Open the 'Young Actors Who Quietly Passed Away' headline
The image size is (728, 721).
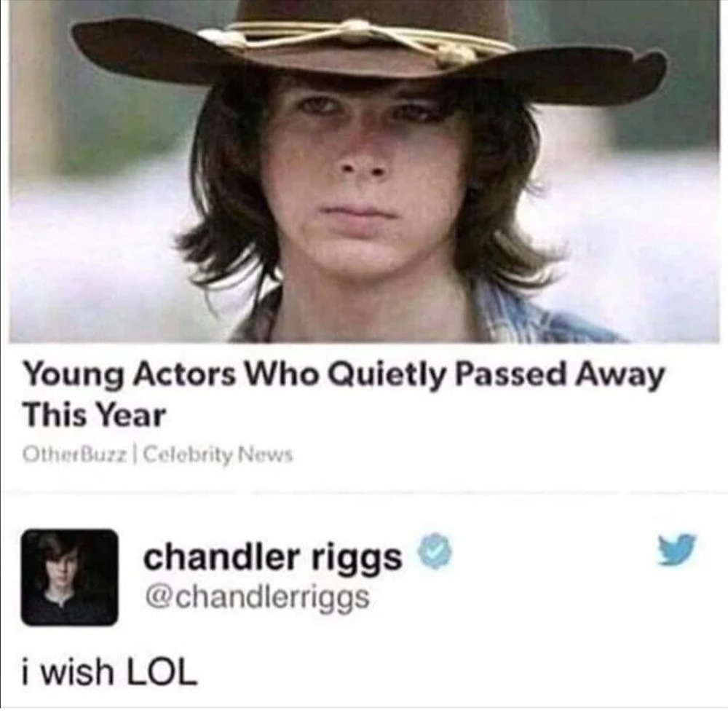click(x=344, y=375)
